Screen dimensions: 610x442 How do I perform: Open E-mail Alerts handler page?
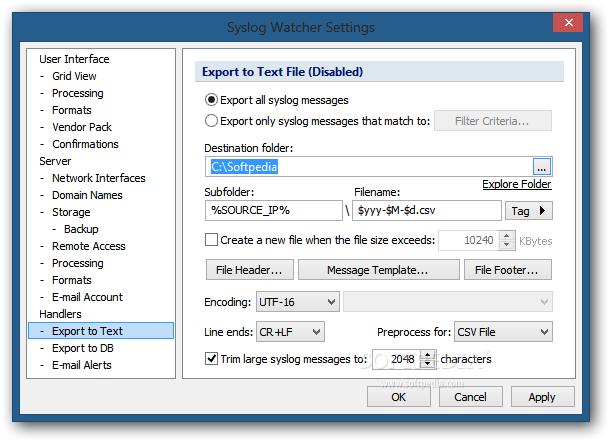tap(82, 365)
